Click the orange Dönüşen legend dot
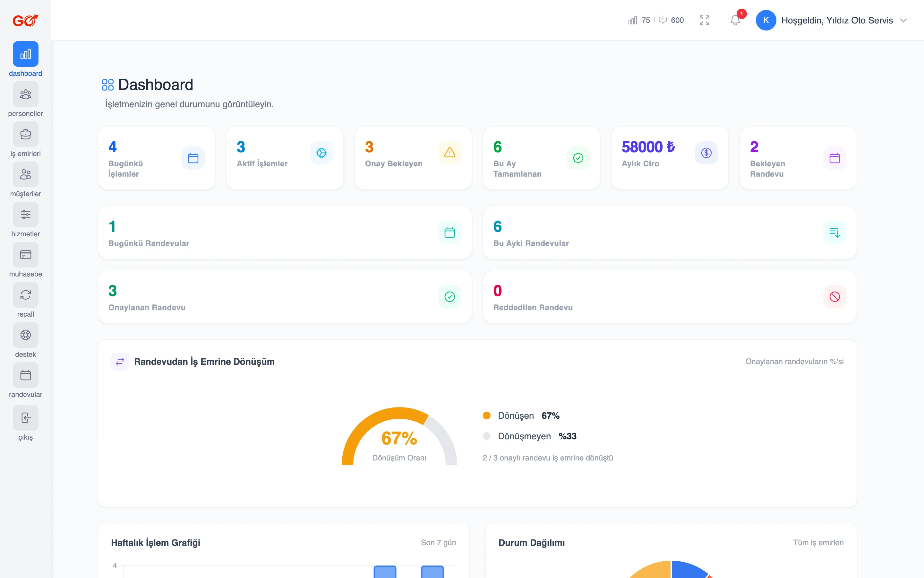Screen dimensions: 924x578 pos(486,416)
